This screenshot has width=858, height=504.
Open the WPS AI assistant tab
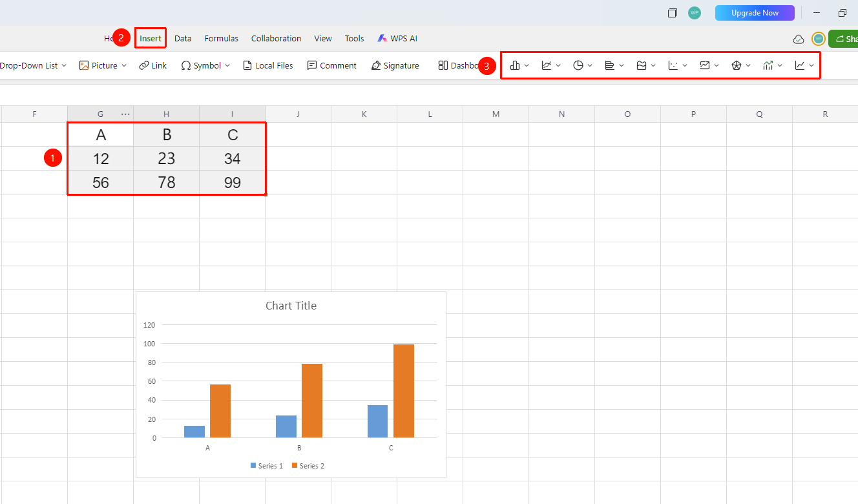[397, 39]
